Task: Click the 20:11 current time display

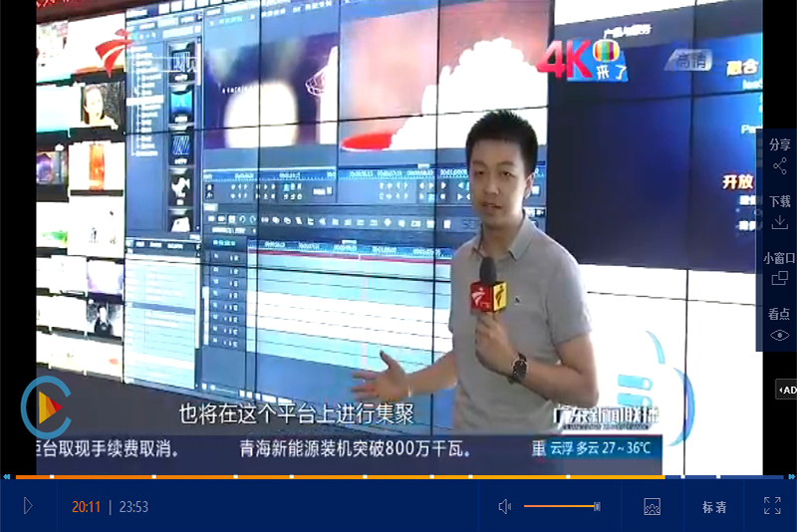Action: point(86,507)
